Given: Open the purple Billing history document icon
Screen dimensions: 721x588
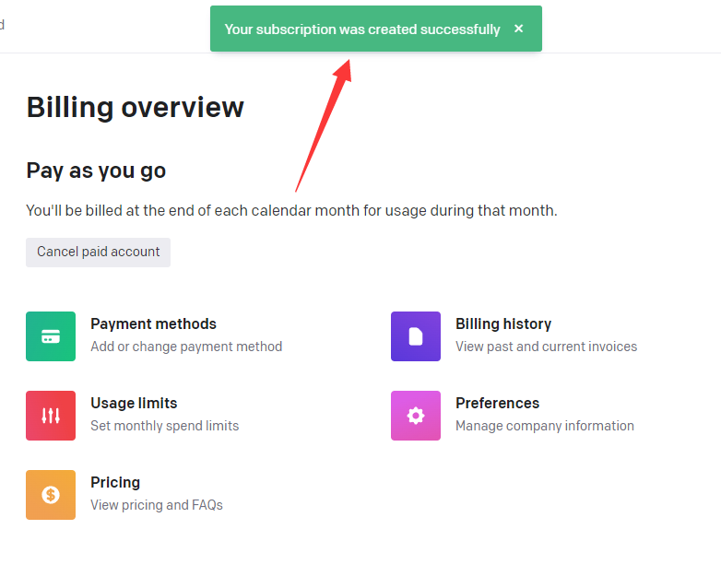Looking at the screenshot, I should click(x=416, y=336).
